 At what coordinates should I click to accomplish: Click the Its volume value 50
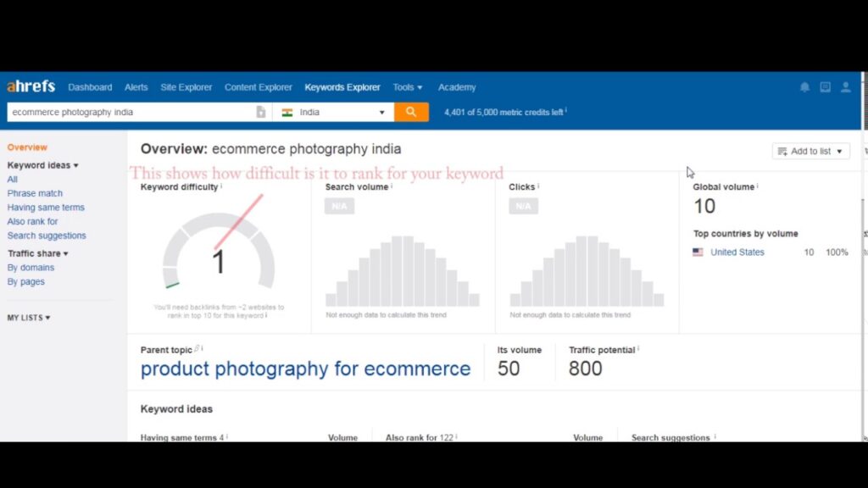coord(509,369)
